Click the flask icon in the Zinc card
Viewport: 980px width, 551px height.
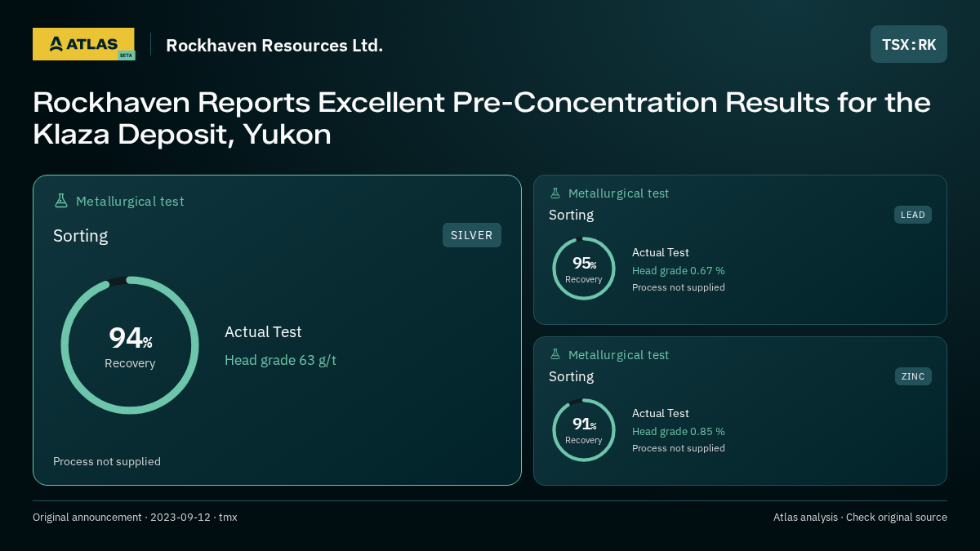coord(555,355)
